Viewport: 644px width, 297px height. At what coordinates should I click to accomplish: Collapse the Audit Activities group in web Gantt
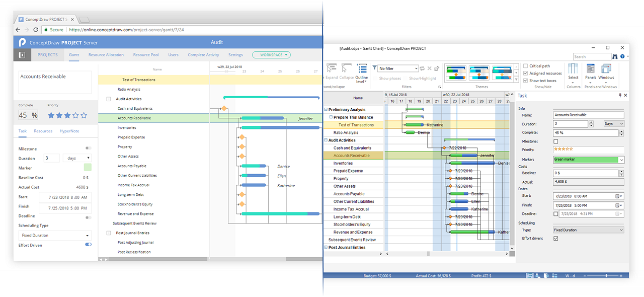[108, 99]
